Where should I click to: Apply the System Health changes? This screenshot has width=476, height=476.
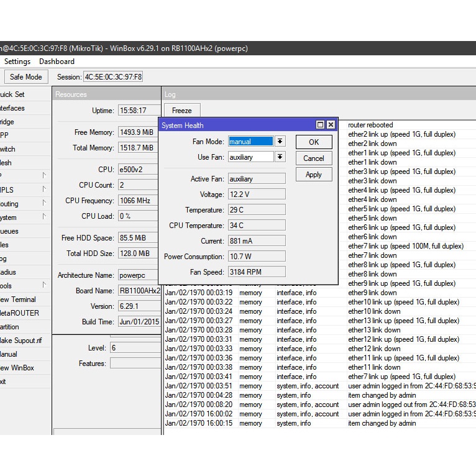pos(314,175)
